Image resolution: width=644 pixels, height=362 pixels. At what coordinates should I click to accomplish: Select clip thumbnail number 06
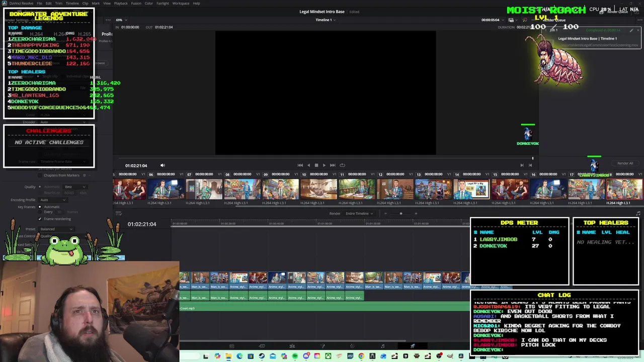166,190
